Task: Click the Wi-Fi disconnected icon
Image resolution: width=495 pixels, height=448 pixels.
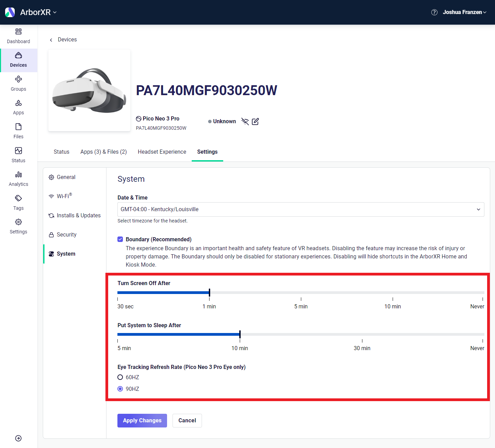Action: pyautogui.click(x=245, y=121)
